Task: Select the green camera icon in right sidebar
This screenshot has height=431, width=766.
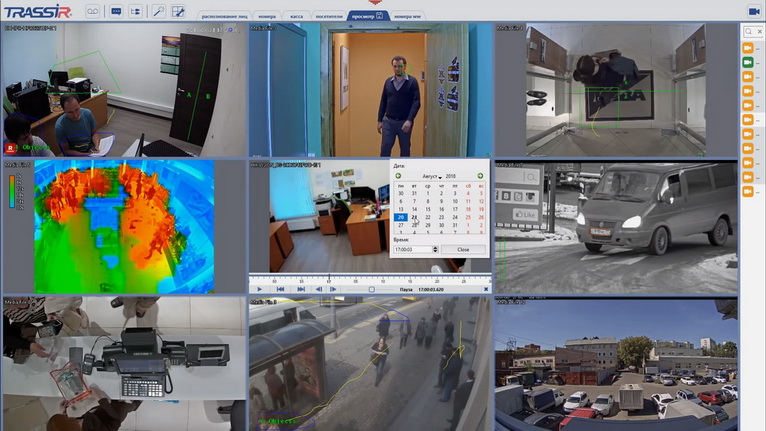Action: coord(748,62)
